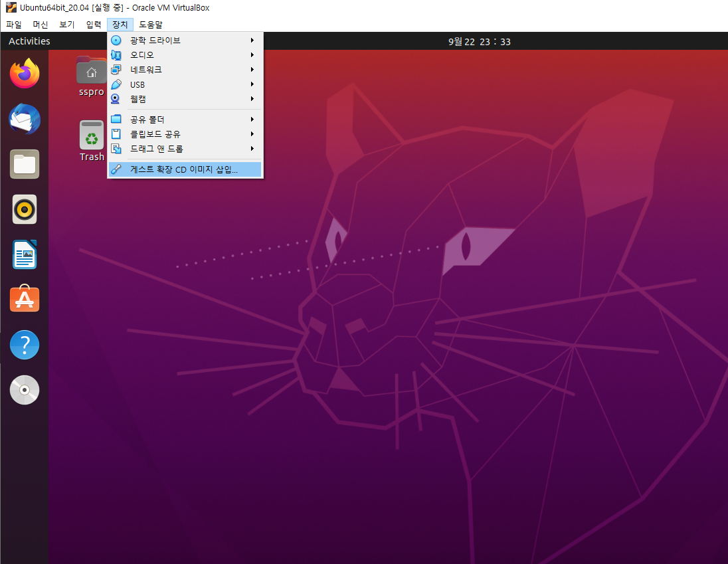Open the 파일 menu
Viewport: 728px width, 564px height.
(14, 25)
